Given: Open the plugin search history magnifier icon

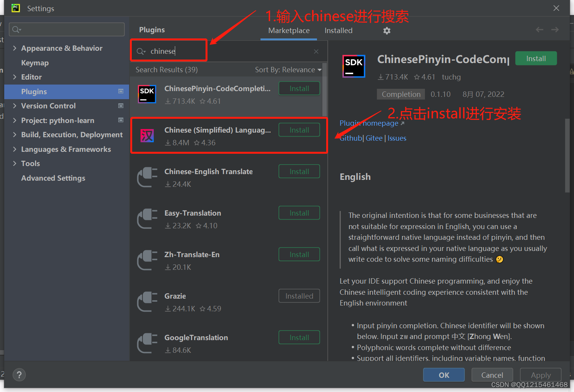Looking at the screenshot, I should pos(141,51).
